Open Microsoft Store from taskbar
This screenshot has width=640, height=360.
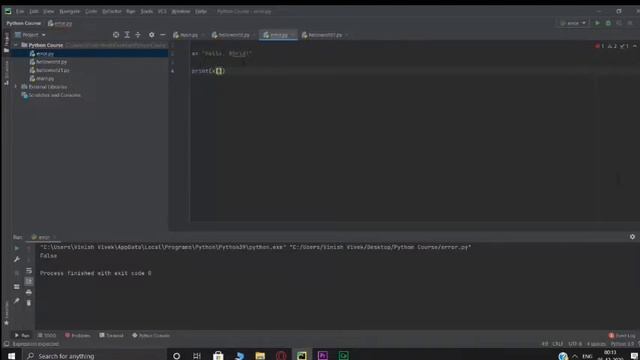218,356
